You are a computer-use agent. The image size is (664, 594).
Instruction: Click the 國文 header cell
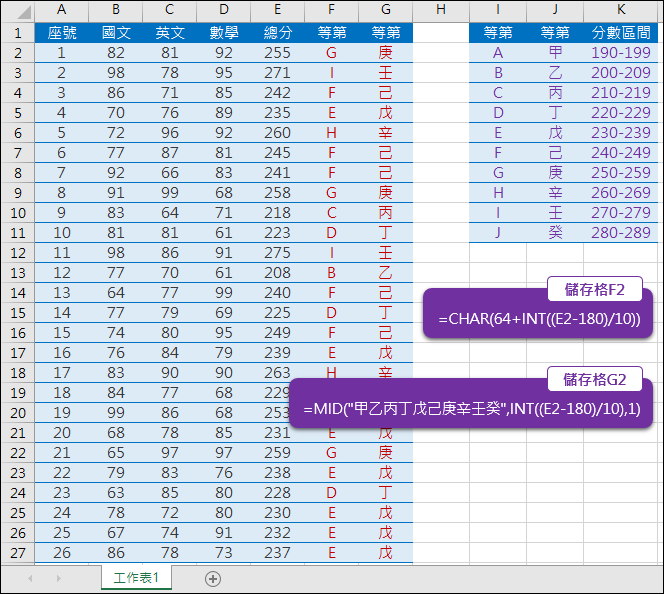(x=116, y=33)
